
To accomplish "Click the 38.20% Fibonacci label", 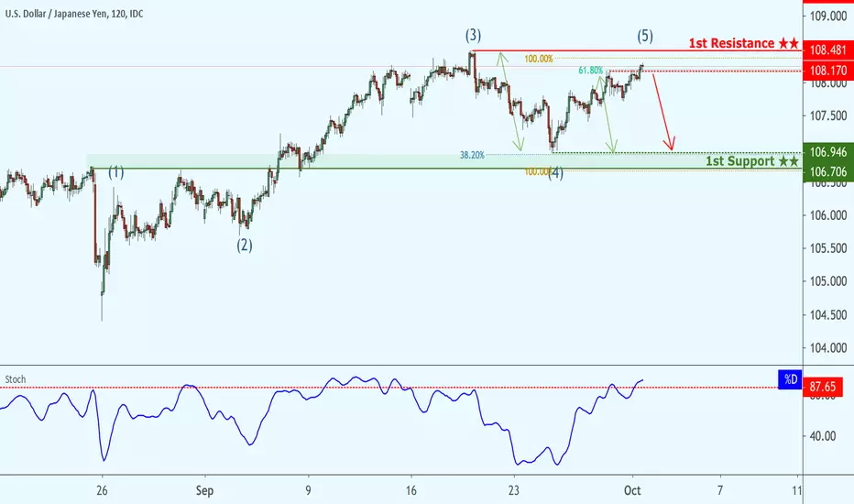I will (472, 155).
